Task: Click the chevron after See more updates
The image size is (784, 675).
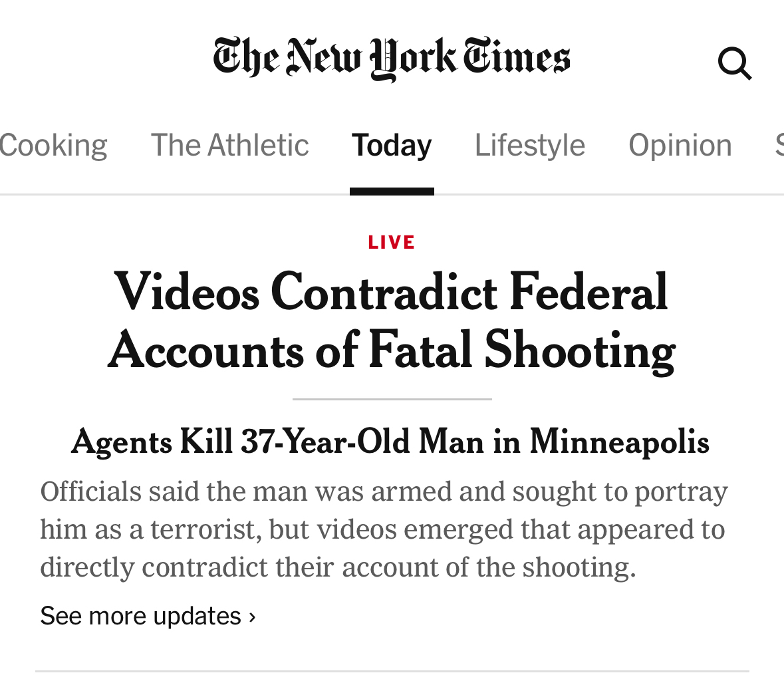Action: [x=252, y=616]
